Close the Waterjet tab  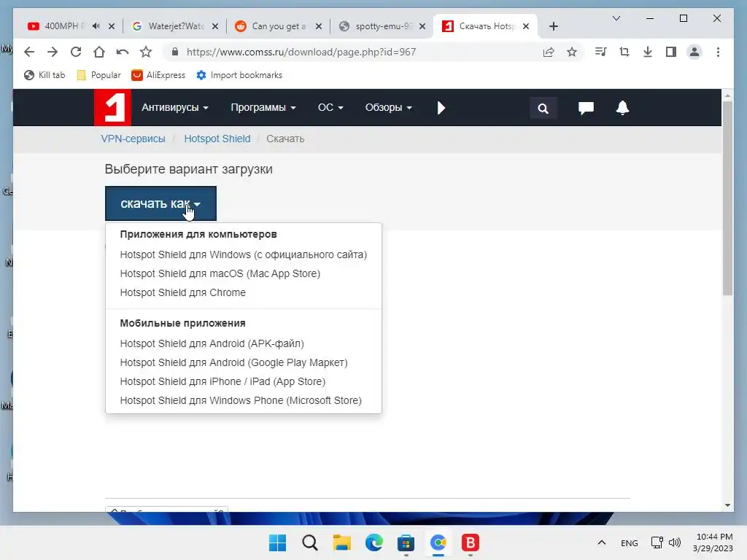click(215, 26)
